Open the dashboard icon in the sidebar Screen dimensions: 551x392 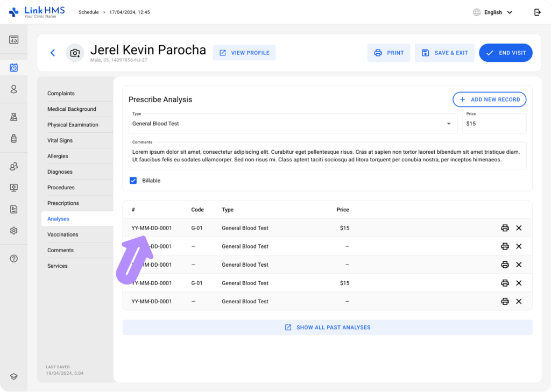point(13,40)
